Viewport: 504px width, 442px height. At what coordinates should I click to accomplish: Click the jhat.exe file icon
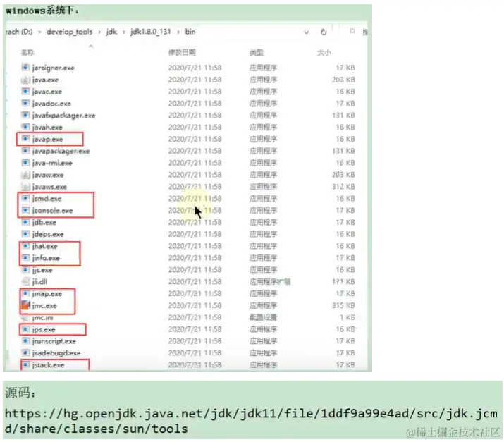click(x=25, y=246)
